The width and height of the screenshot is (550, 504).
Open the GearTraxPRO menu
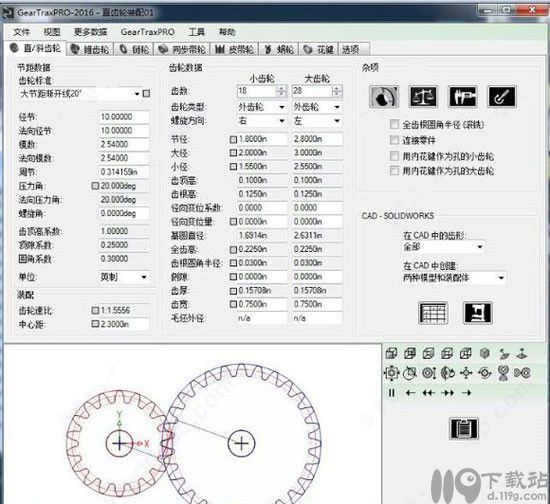click(148, 32)
